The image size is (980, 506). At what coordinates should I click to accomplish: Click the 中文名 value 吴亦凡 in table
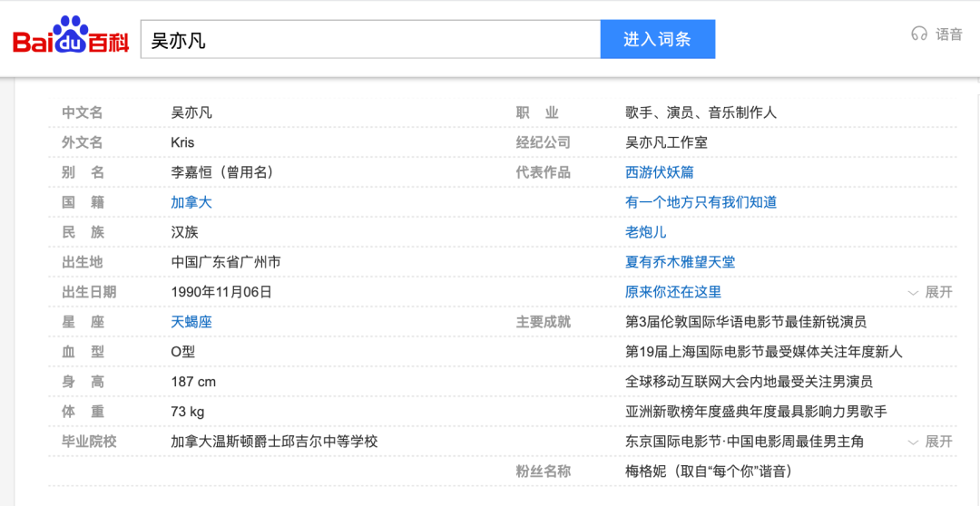[191, 112]
